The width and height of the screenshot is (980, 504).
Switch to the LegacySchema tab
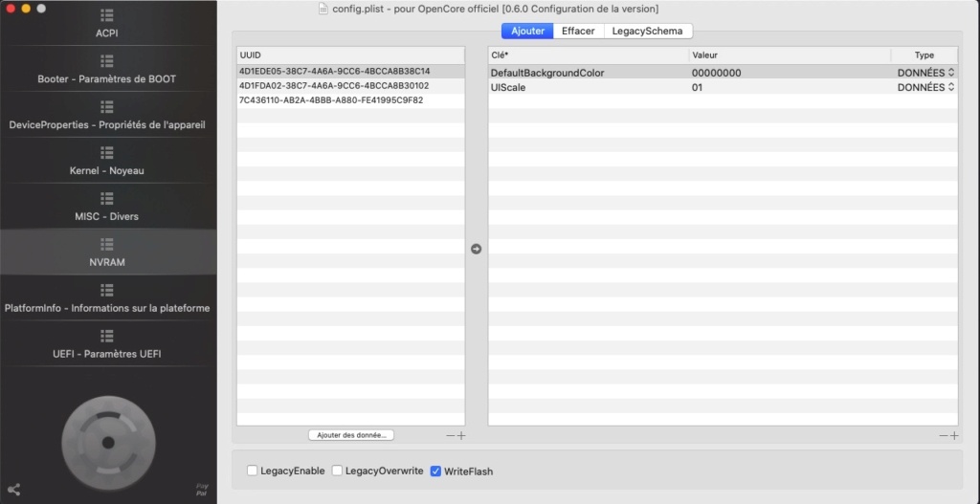tap(647, 32)
